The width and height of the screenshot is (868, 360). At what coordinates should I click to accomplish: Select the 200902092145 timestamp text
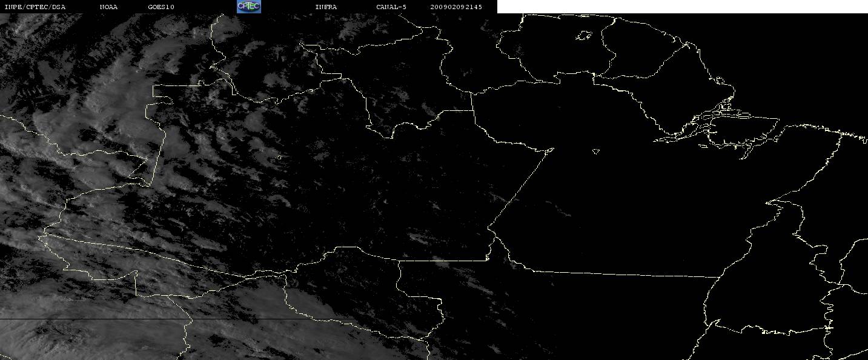coord(456,7)
